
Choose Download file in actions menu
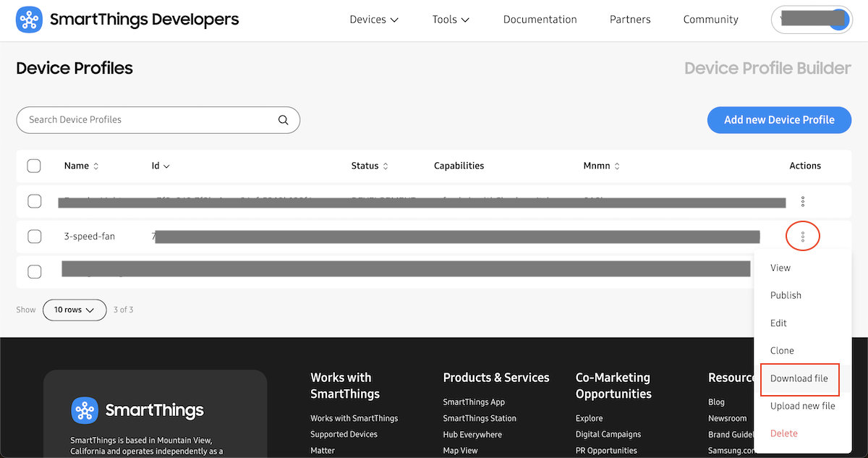[799, 378]
